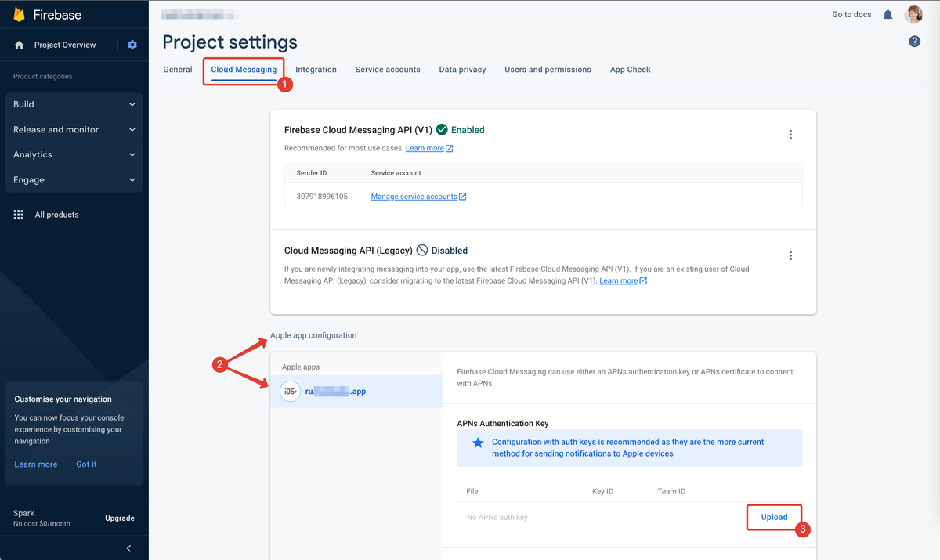This screenshot has width=940, height=560.
Task: Click the Project Overview home icon
Action: pos(20,45)
